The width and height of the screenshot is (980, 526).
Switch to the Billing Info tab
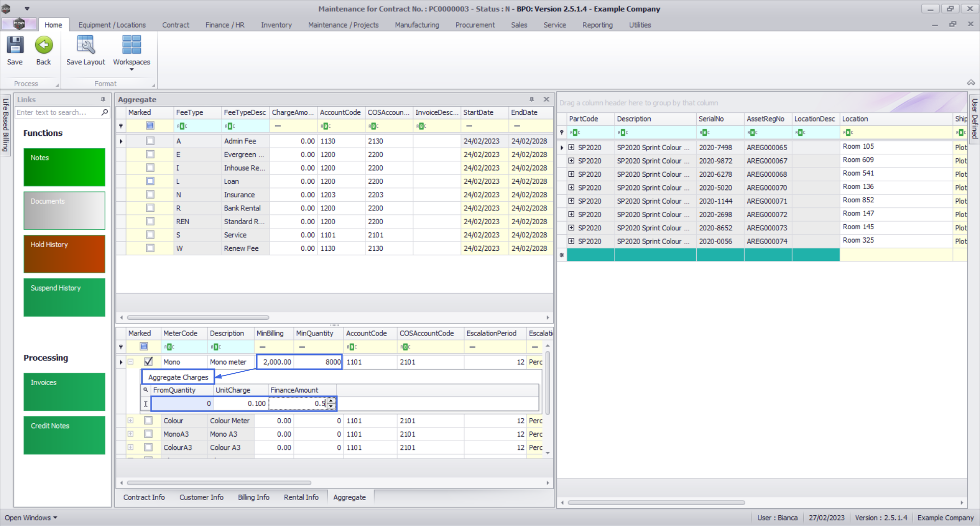[253, 497]
